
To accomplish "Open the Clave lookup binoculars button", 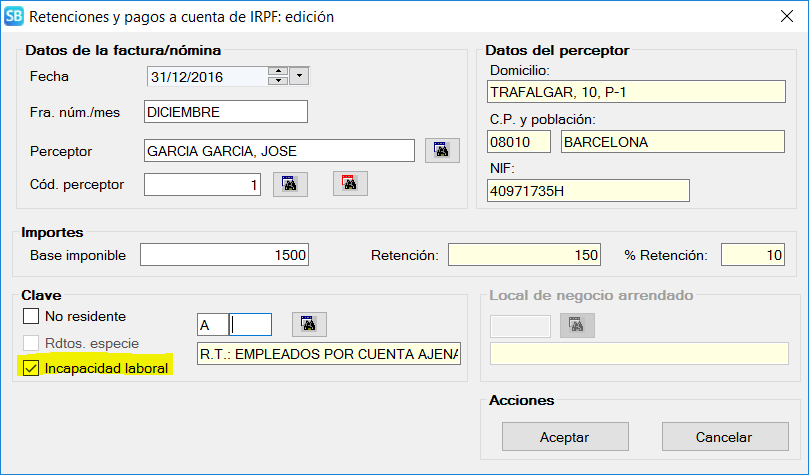I will (x=309, y=324).
